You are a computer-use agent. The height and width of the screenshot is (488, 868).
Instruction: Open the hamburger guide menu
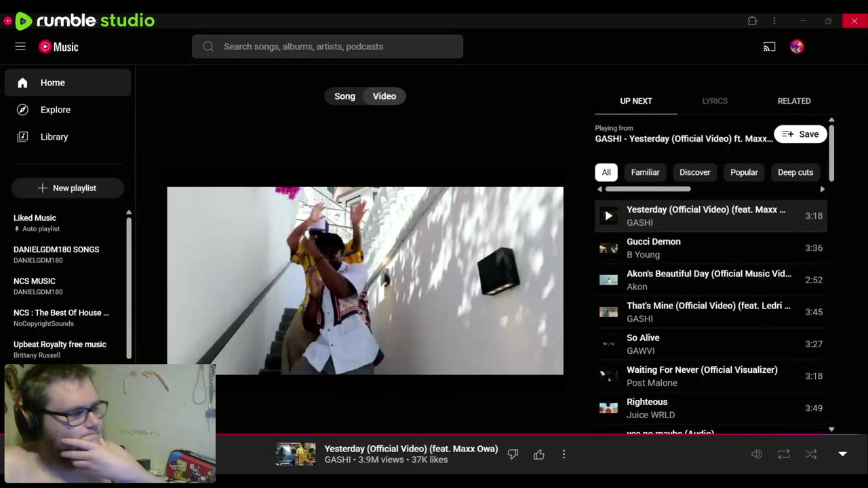tap(20, 46)
